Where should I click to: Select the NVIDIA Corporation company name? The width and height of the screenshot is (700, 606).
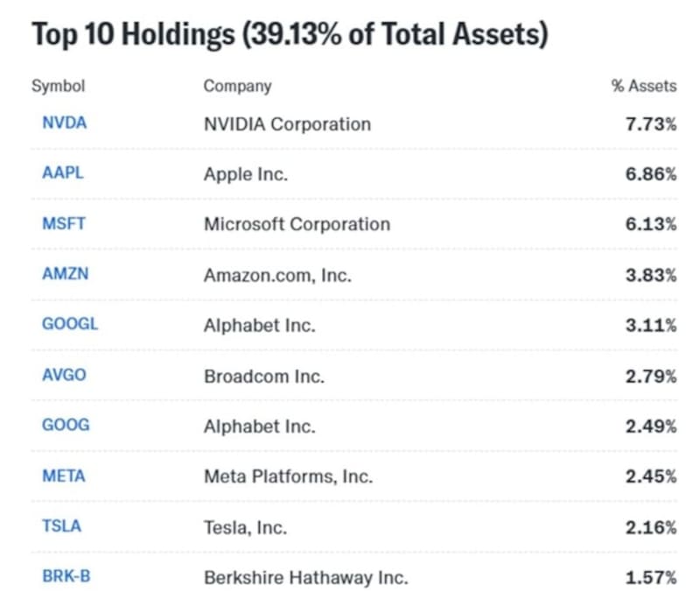point(287,123)
